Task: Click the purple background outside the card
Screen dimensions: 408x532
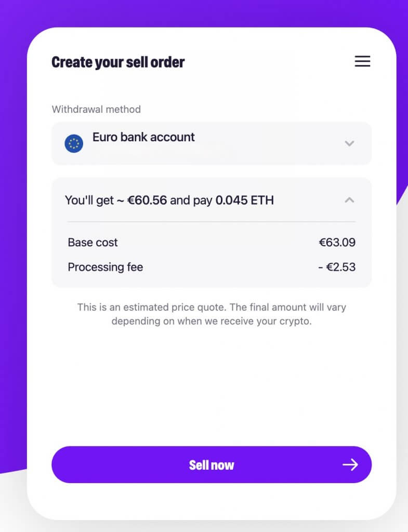Action: [13, 237]
